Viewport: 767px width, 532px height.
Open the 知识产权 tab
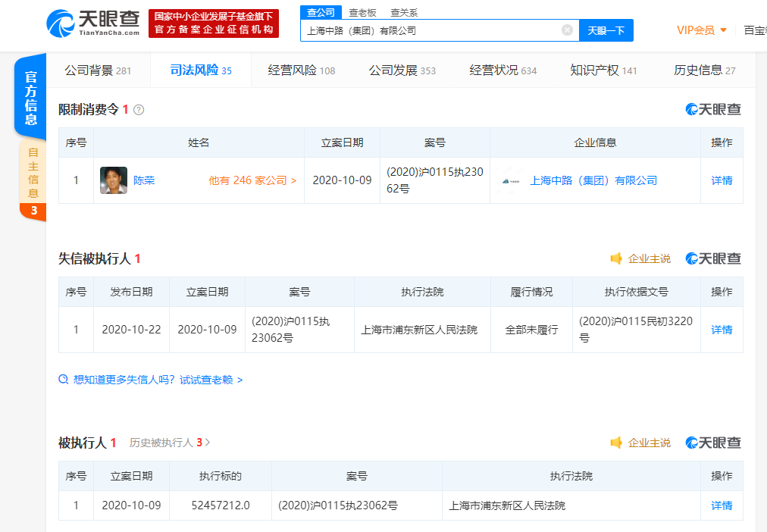[603, 70]
